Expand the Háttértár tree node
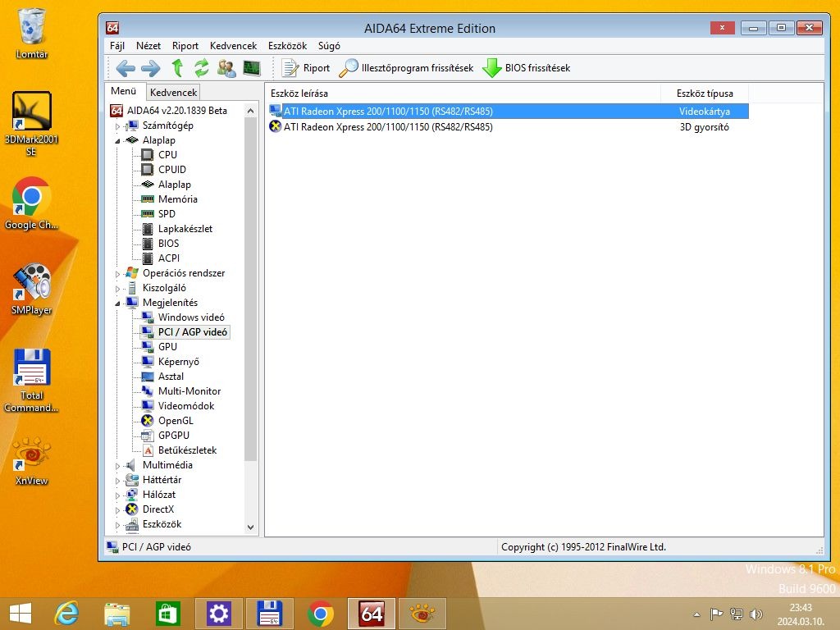This screenshot has width=840, height=630. [118, 481]
